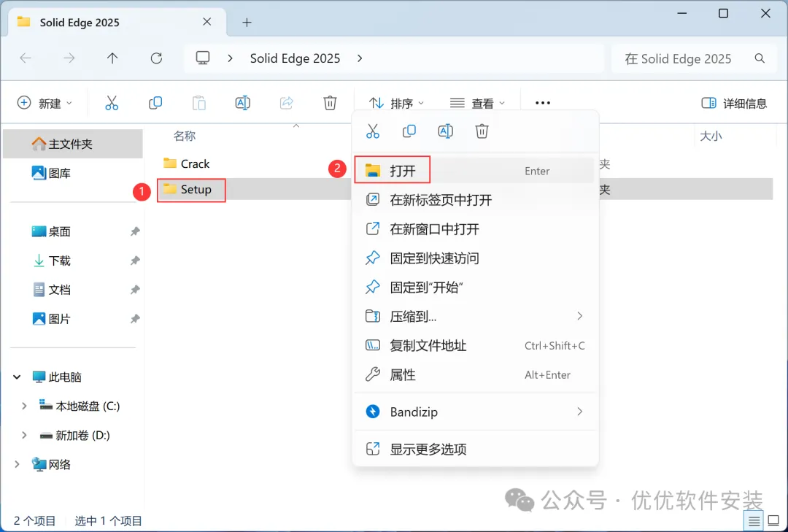
Task: Click the PC monitor icon in address bar
Action: tap(203, 58)
